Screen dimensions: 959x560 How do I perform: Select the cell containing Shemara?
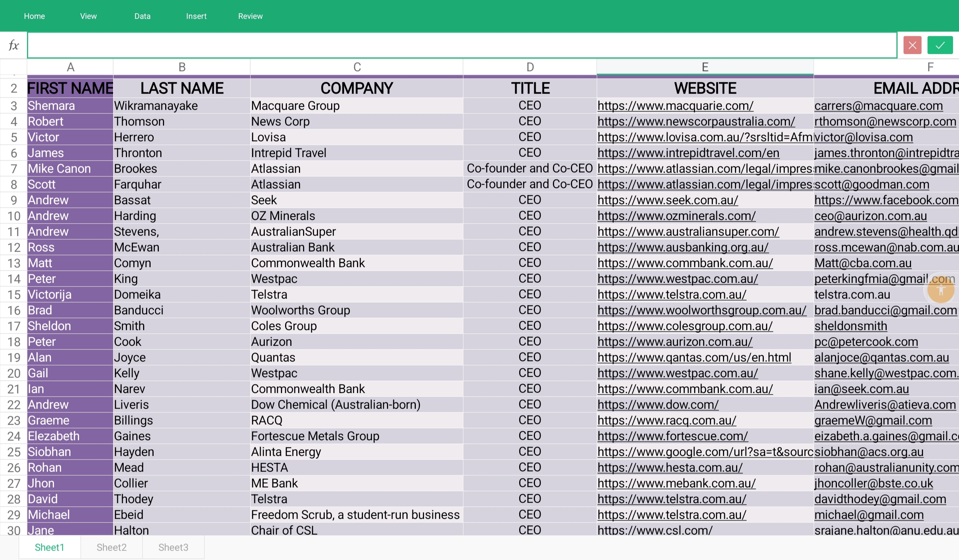click(x=70, y=106)
